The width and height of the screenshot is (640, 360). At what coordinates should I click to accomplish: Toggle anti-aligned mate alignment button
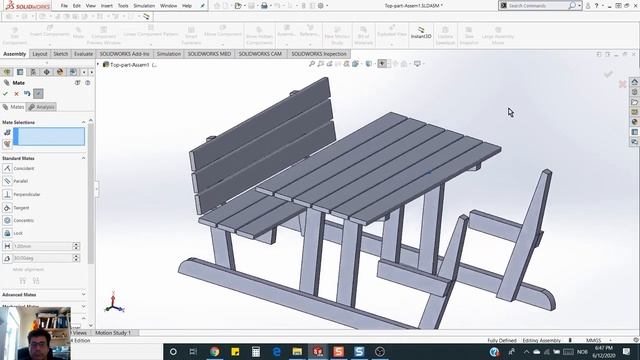coord(36,281)
